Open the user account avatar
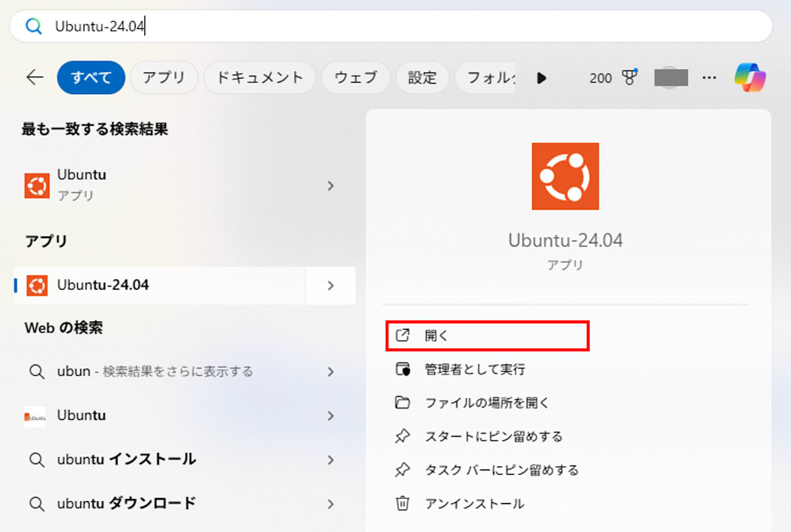This screenshot has height=532, width=791. tap(671, 78)
